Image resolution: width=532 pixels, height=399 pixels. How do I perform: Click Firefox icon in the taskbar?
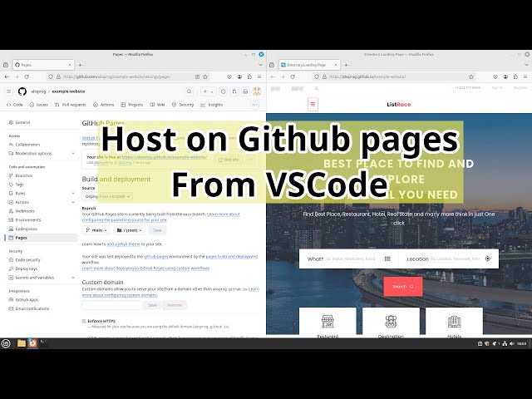tap(32, 343)
